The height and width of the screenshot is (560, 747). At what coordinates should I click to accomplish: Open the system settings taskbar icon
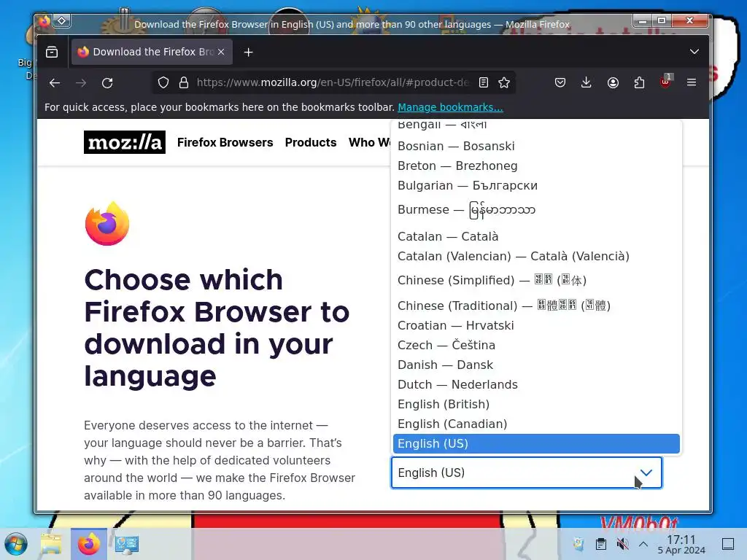tap(126, 544)
